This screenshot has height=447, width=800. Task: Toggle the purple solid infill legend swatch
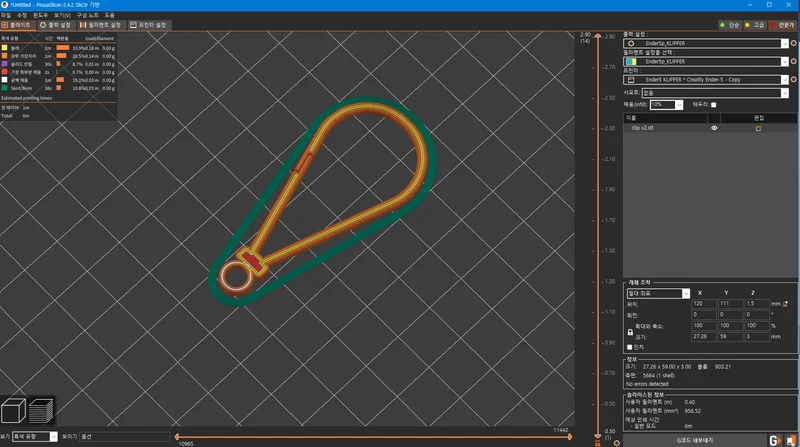(5, 64)
